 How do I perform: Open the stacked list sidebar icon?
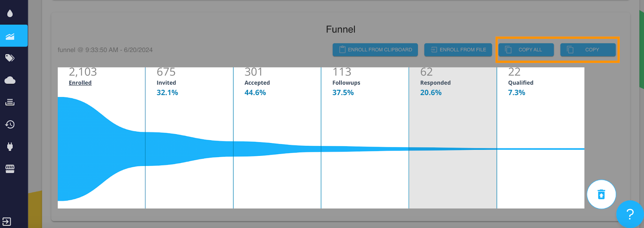coord(10,102)
